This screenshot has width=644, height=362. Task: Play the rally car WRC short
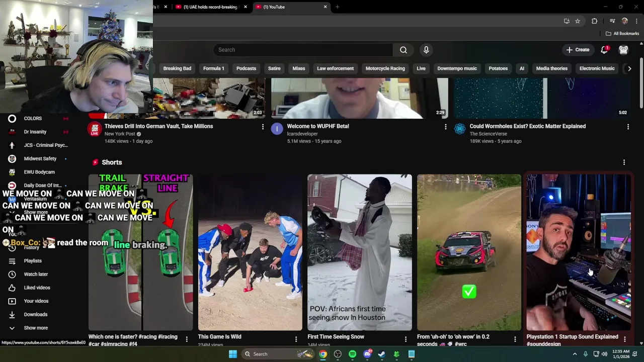[469, 252]
